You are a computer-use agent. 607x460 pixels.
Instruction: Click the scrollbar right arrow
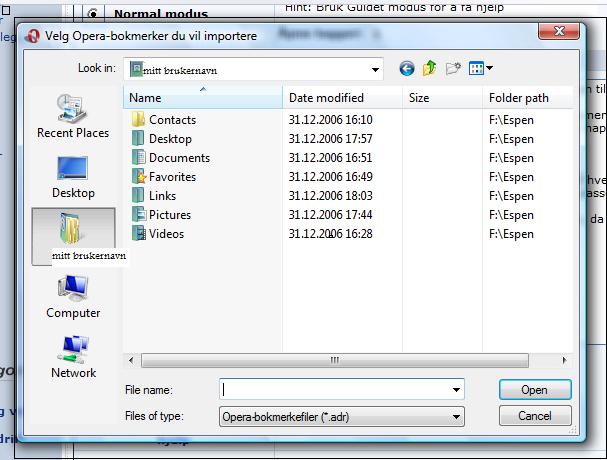tap(564, 360)
